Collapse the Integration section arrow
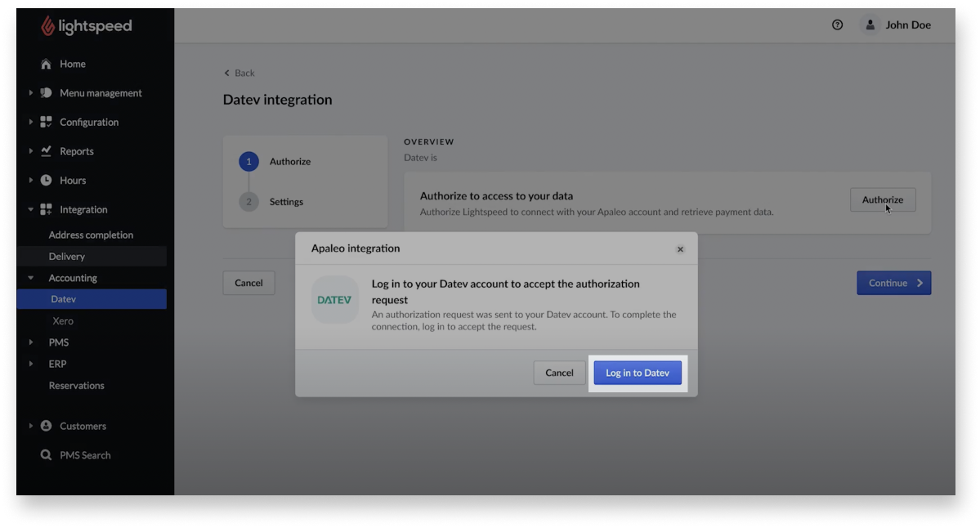 [30, 209]
